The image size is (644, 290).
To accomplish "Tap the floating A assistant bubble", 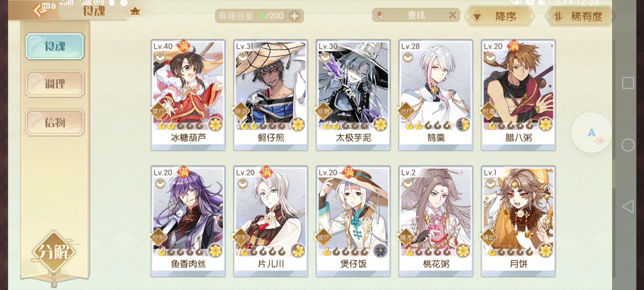I will pyautogui.click(x=592, y=133).
